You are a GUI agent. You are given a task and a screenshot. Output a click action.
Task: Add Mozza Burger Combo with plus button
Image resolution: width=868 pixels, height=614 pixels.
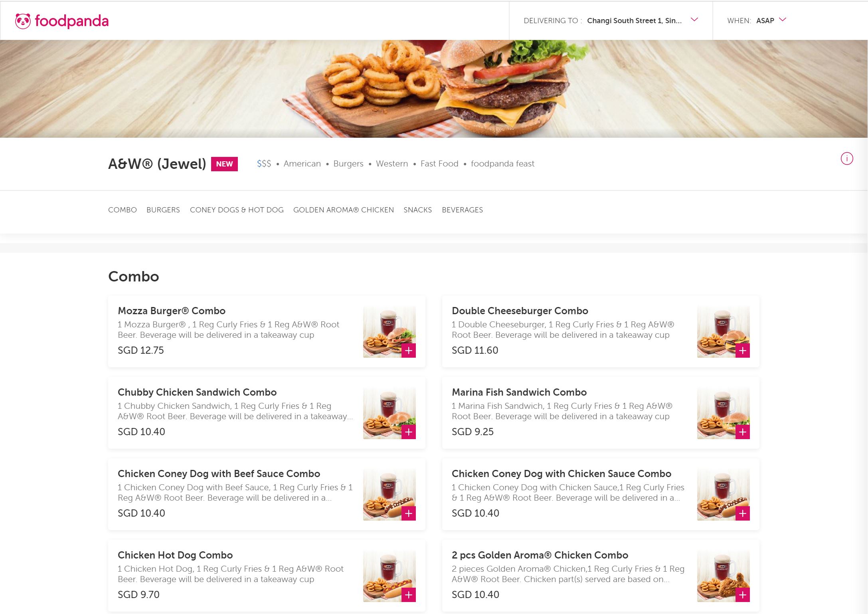coord(409,351)
